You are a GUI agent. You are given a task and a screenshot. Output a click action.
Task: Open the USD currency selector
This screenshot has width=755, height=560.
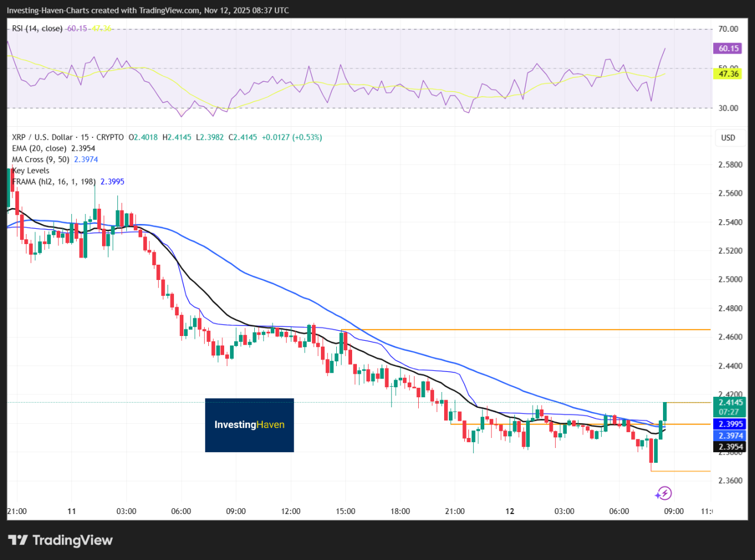728,138
